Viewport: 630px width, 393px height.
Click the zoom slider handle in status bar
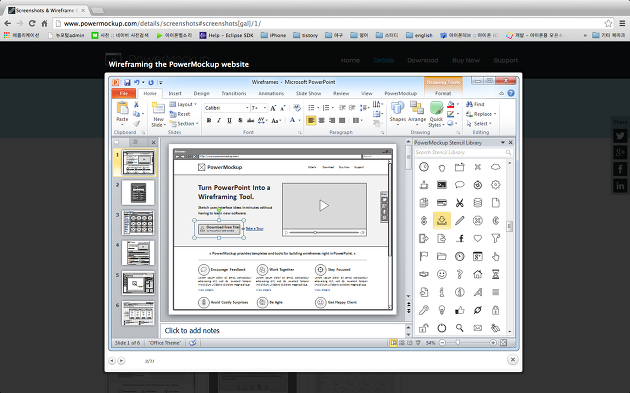[458, 342]
